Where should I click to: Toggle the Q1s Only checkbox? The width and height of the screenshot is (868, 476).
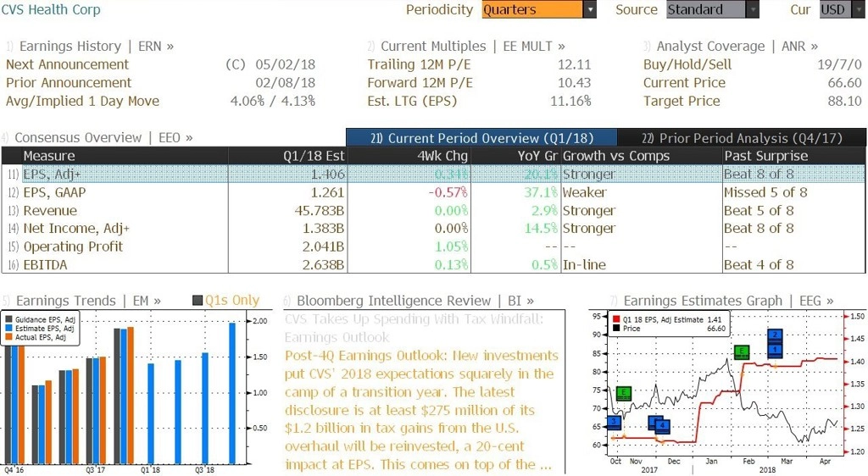click(x=198, y=300)
